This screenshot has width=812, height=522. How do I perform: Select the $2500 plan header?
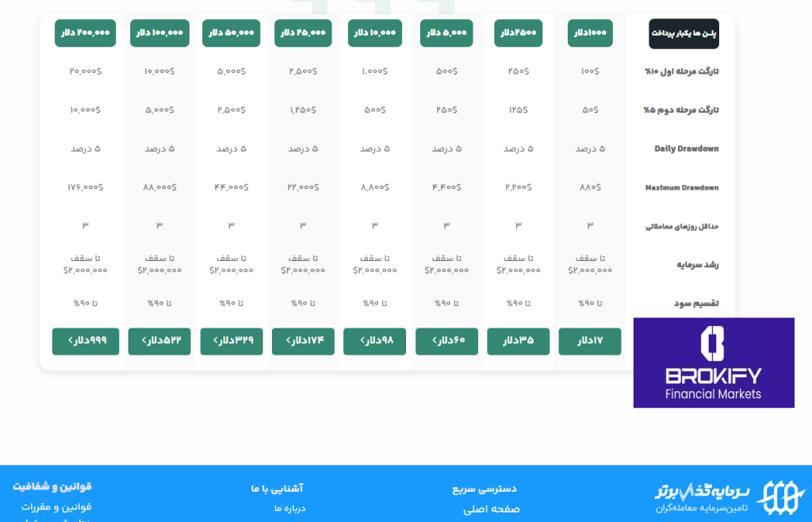click(518, 33)
